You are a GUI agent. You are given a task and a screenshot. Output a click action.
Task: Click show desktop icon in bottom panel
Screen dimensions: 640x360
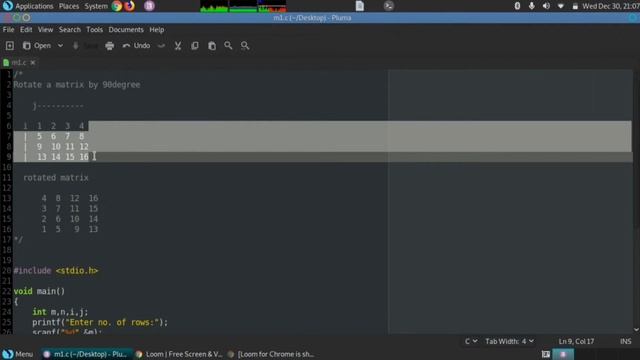[x=546, y=354]
